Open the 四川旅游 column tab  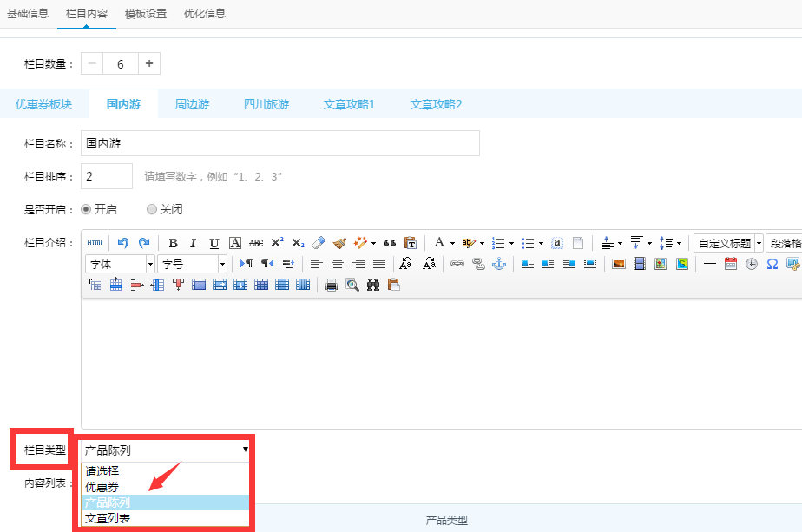point(266,104)
